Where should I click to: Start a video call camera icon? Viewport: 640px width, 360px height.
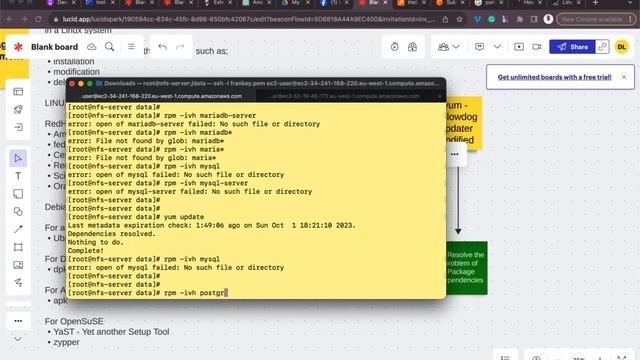(x=537, y=47)
